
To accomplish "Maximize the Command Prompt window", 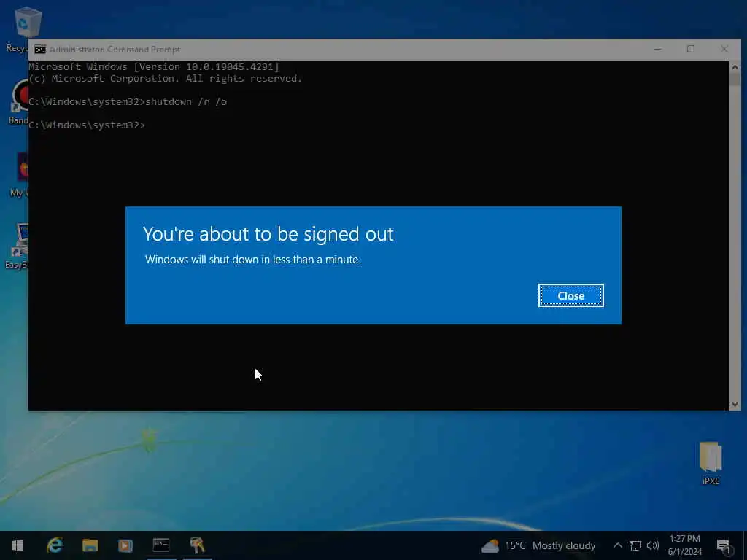I will pos(691,49).
